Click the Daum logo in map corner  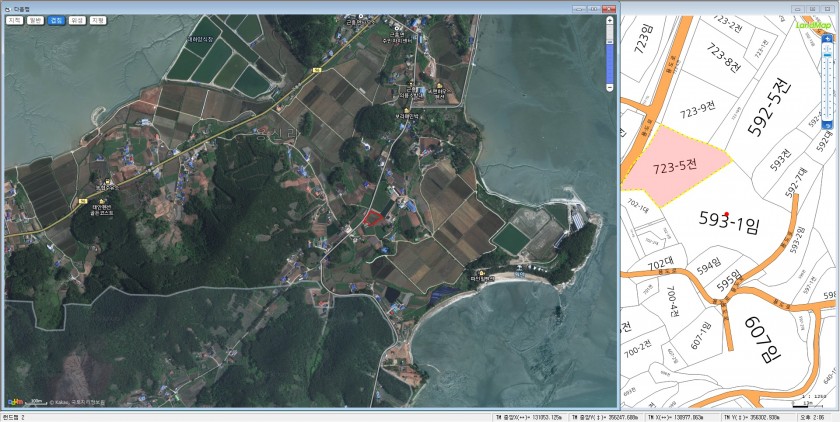point(13,401)
